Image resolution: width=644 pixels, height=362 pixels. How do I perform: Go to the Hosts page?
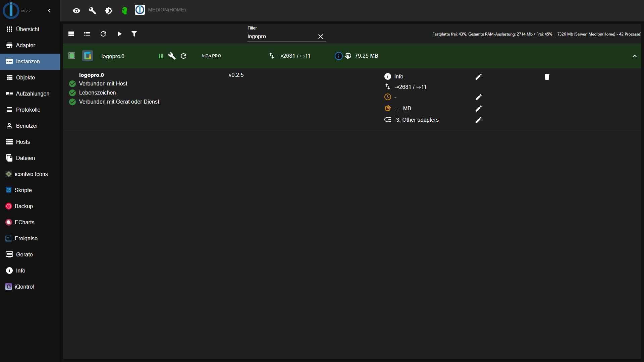(x=30, y=142)
